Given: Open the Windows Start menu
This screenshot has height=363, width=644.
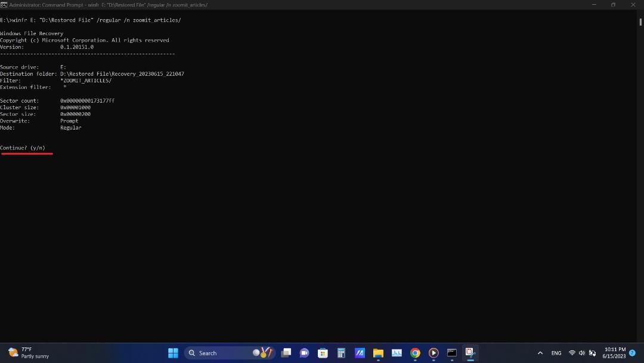Looking at the screenshot, I should (x=173, y=353).
